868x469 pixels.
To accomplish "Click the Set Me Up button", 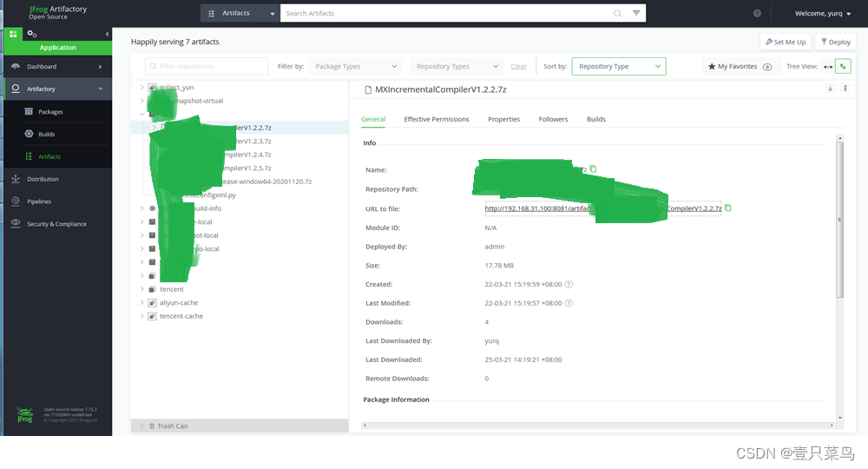I will pyautogui.click(x=786, y=42).
